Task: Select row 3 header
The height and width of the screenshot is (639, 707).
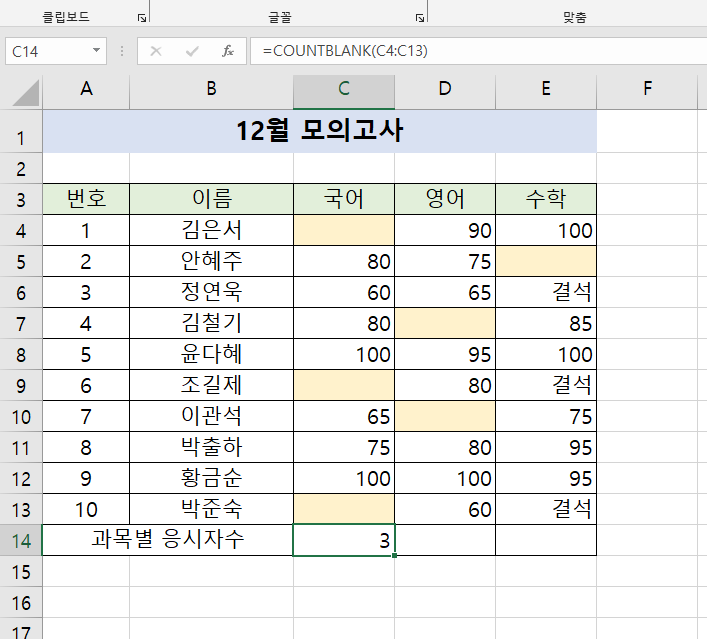Action: pos(21,199)
